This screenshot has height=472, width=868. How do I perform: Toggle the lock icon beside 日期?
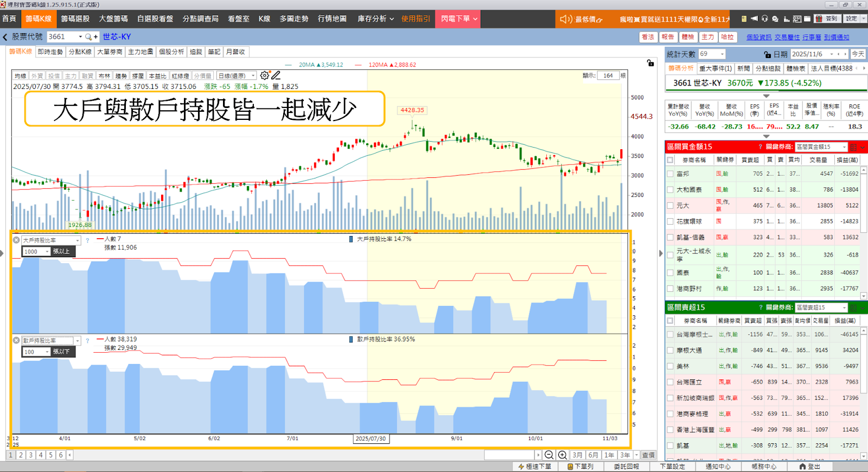(767, 54)
